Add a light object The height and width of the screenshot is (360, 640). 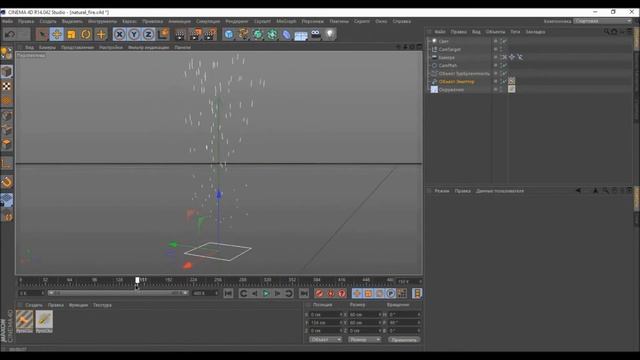pyautogui.click(x=330, y=34)
